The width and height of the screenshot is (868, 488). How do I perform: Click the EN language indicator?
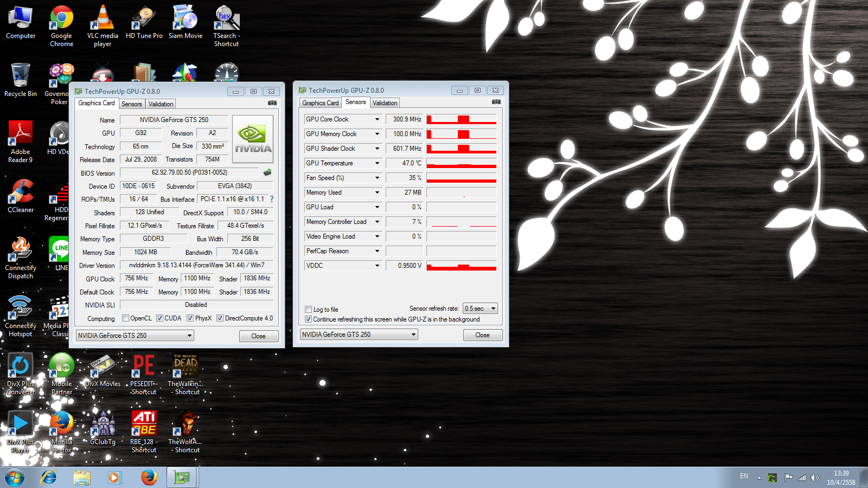tap(744, 476)
